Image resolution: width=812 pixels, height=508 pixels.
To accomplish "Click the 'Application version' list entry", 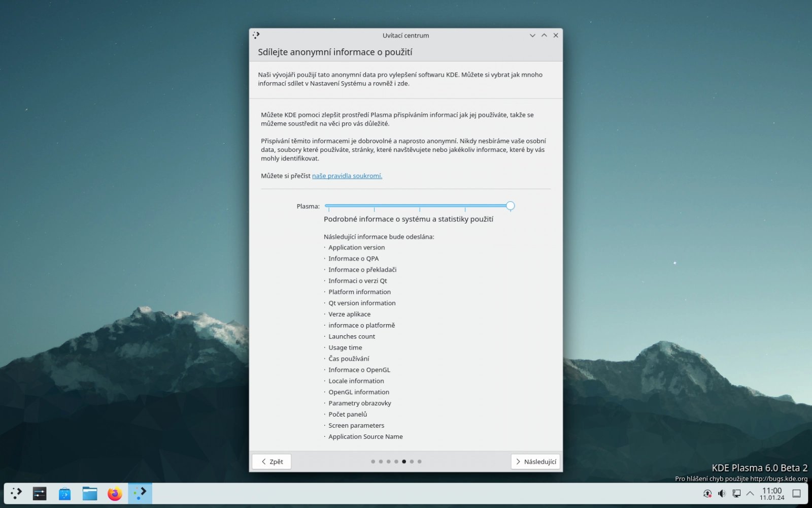I will click(356, 247).
